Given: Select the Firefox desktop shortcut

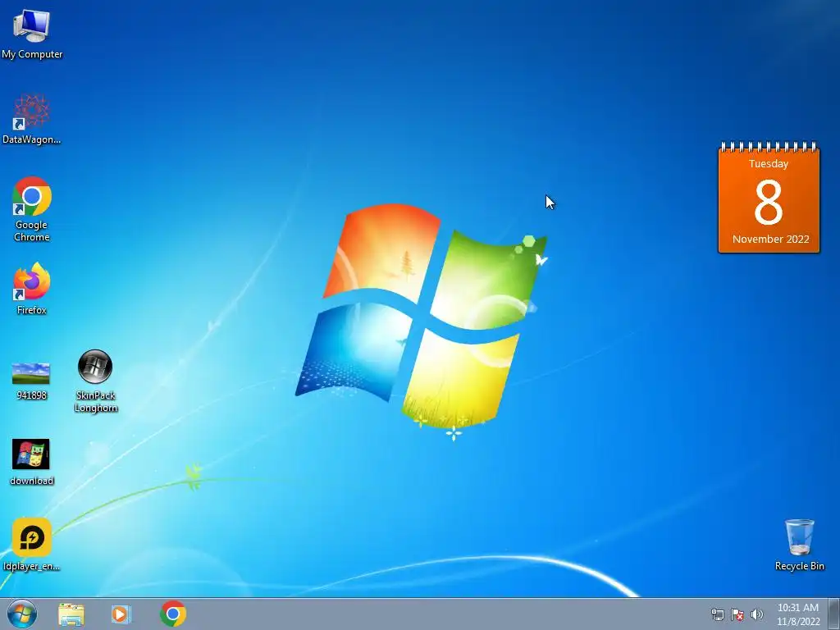Looking at the screenshot, I should pos(32,288).
